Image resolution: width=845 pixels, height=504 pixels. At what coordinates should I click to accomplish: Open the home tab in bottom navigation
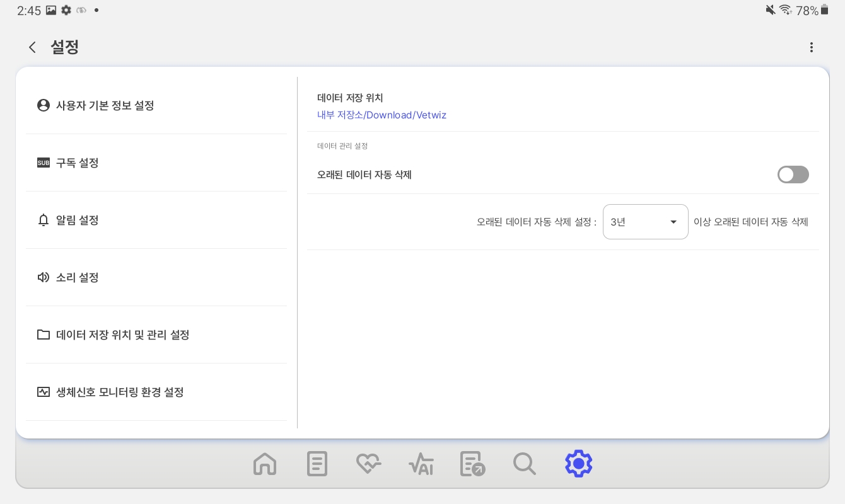(x=265, y=464)
